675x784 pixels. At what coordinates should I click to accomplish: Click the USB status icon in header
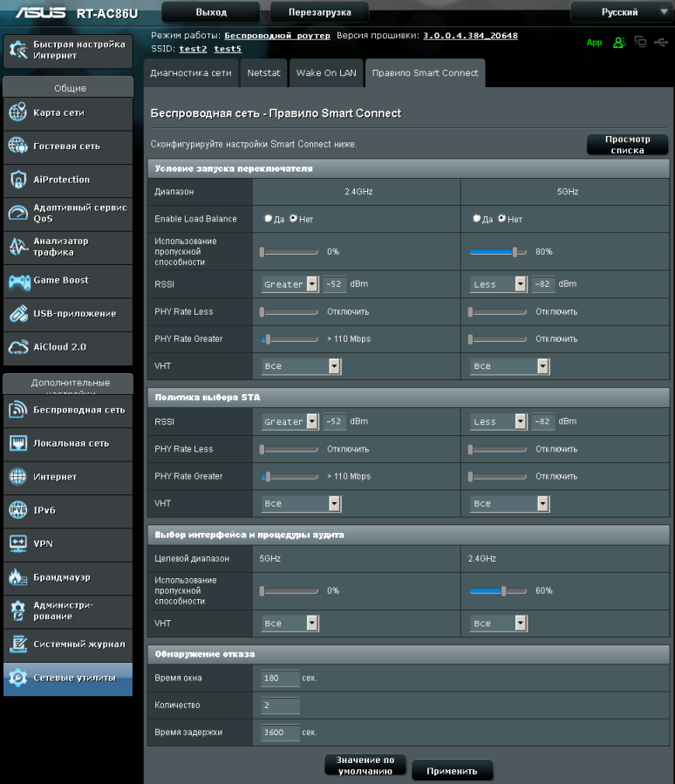[x=661, y=42]
